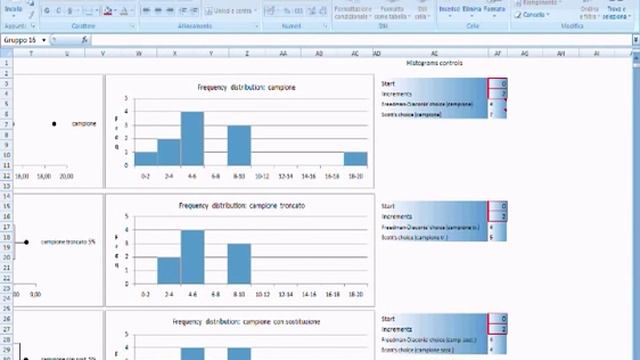Click the fx insert function icon
Viewport: 640px width, 360px height.
(84, 40)
